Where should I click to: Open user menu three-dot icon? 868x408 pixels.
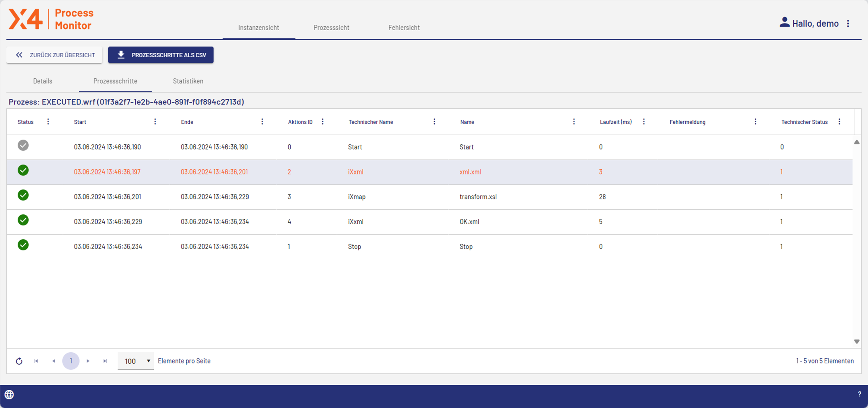click(848, 24)
